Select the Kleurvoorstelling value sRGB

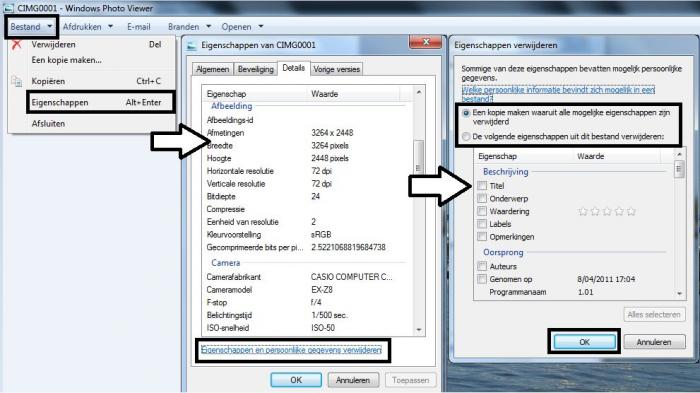(x=321, y=234)
